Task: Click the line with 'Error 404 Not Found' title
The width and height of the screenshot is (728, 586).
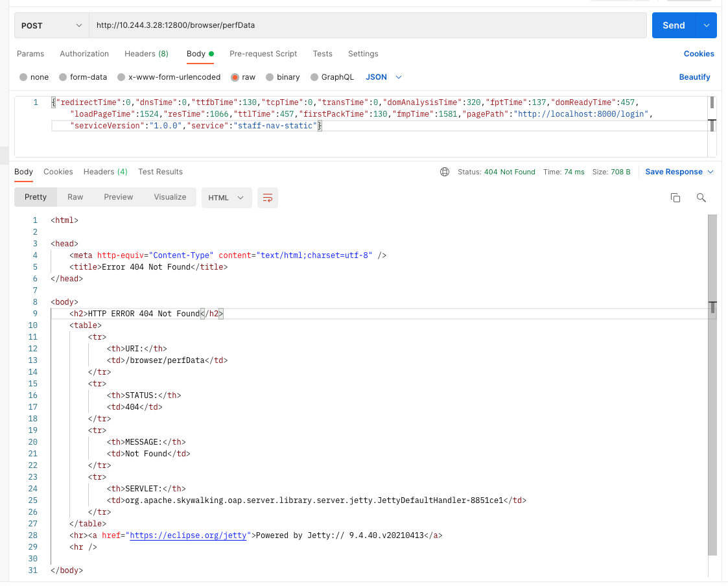Action: tap(148, 267)
